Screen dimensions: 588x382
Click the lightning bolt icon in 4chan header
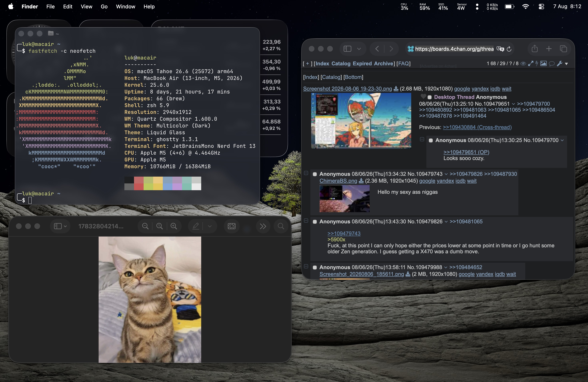[x=536, y=64]
